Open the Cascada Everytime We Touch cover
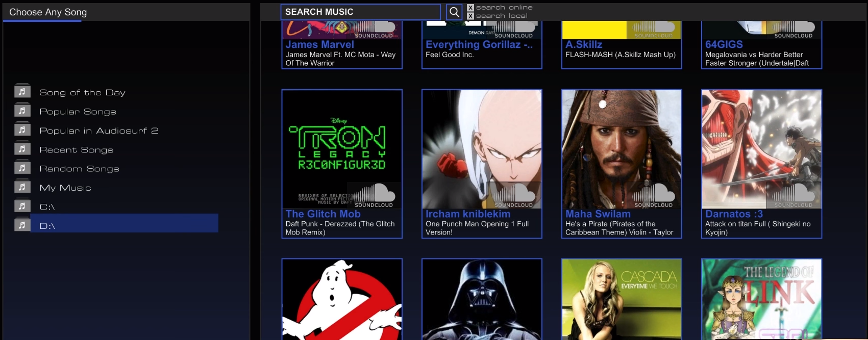This screenshot has width=868, height=340. [x=622, y=300]
